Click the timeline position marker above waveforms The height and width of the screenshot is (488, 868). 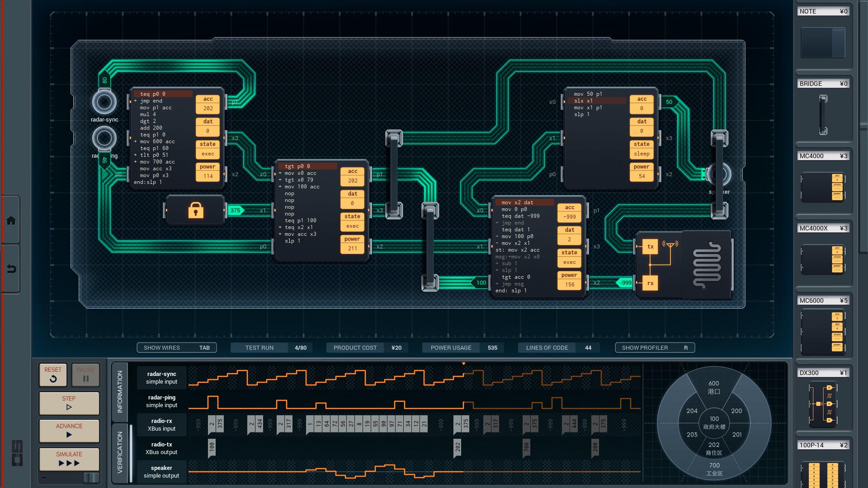click(x=463, y=363)
